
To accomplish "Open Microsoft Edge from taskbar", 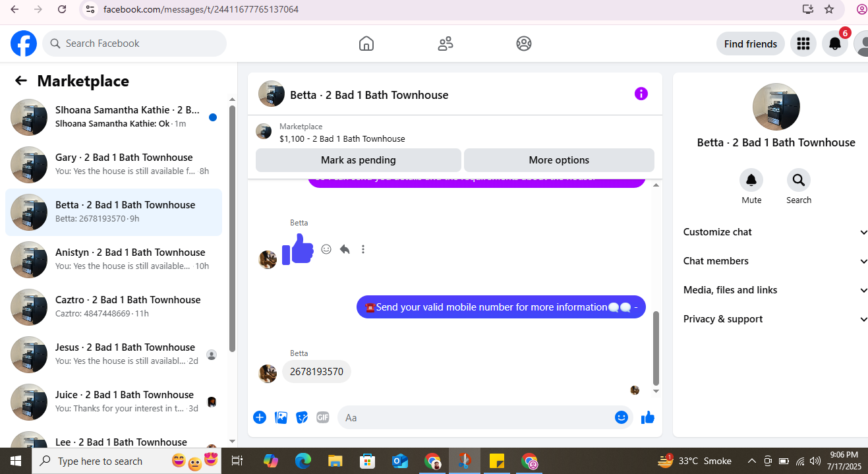I will point(303,461).
